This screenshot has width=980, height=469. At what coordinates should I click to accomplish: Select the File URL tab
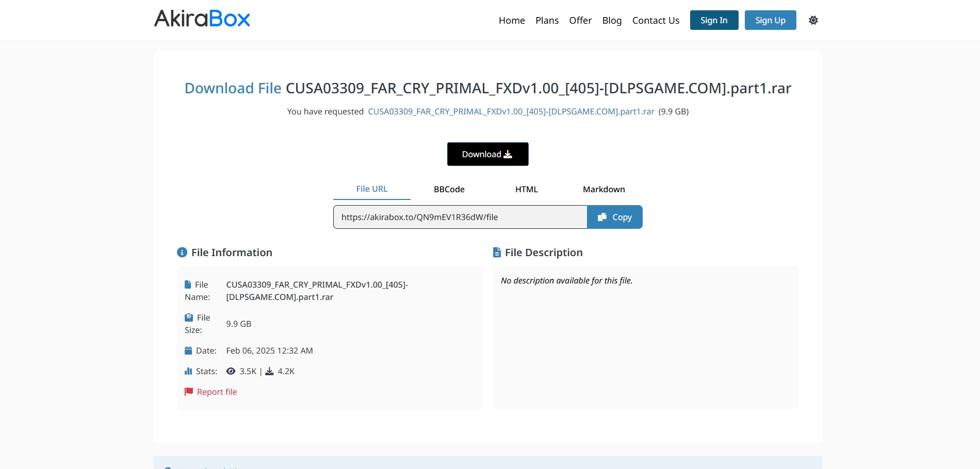coord(371,189)
